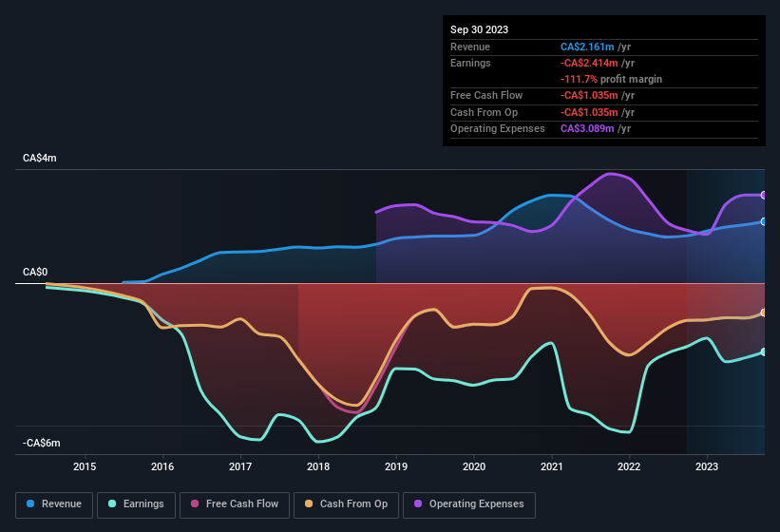The width and height of the screenshot is (780, 532).
Task: Select the 2018 x-axis label
Action: pyautogui.click(x=318, y=466)
